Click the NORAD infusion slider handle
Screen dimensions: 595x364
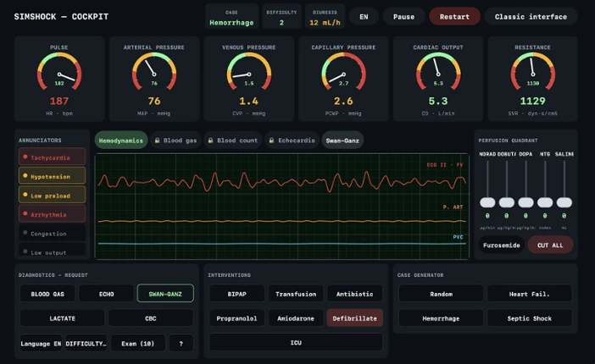(x=487, y=202)
